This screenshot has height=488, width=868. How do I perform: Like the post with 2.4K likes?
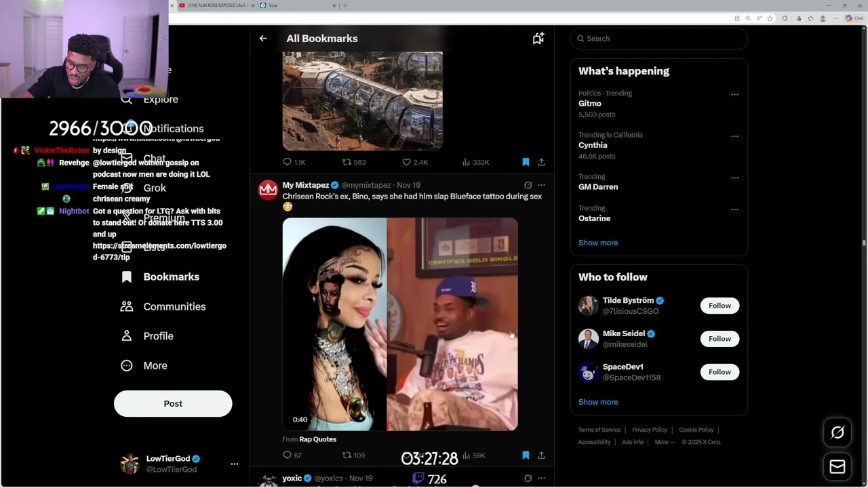point(414,162)
